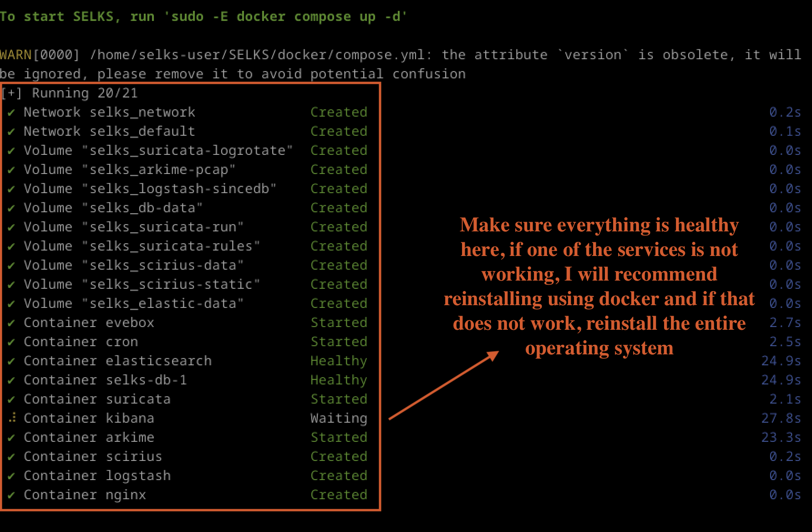Click the spinner icon beside kibana
Image resolution: width=812 pixels, height=532 pixels.
[x=12, y=417]
